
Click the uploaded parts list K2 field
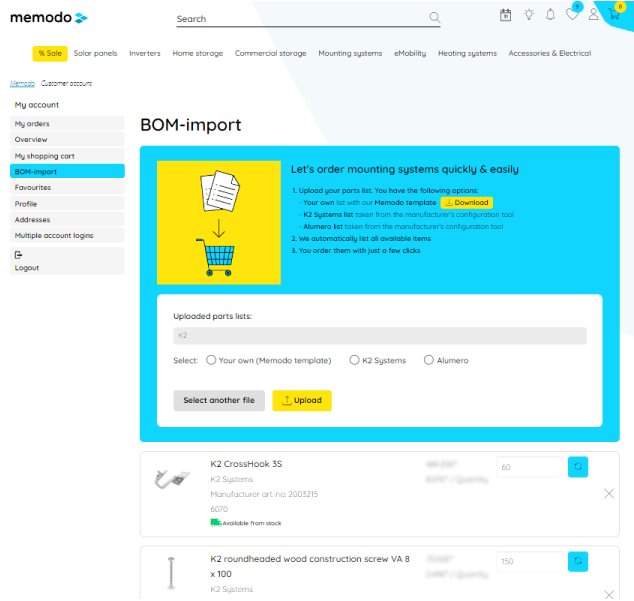(380, 335)
